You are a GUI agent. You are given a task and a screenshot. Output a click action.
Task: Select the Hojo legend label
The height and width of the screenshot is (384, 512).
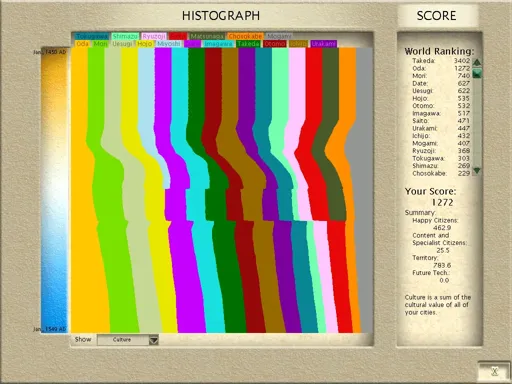pyautogui.click(x=145, y=44)
